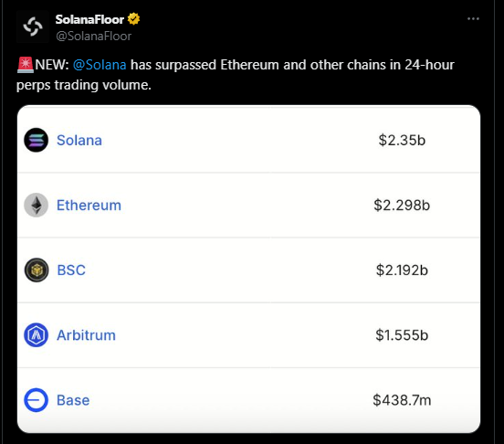Click the SolanaFloor profile avatar

point(33,26)
